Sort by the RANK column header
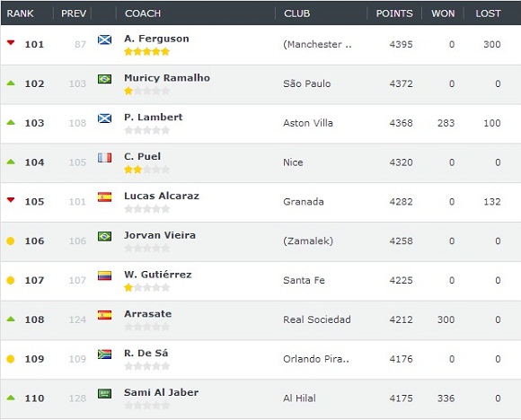This screenshot has height=420, width=521. click(x=20, y=13)
